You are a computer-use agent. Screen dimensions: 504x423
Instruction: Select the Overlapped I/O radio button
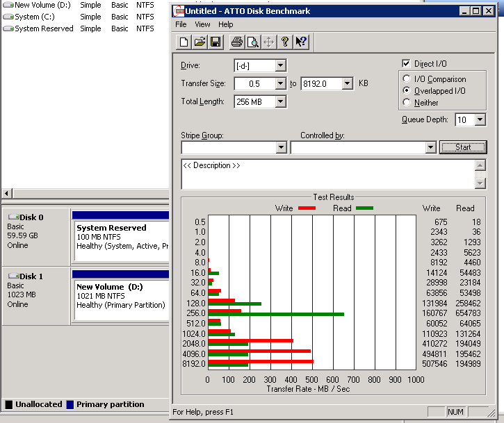tap(407, 90)
